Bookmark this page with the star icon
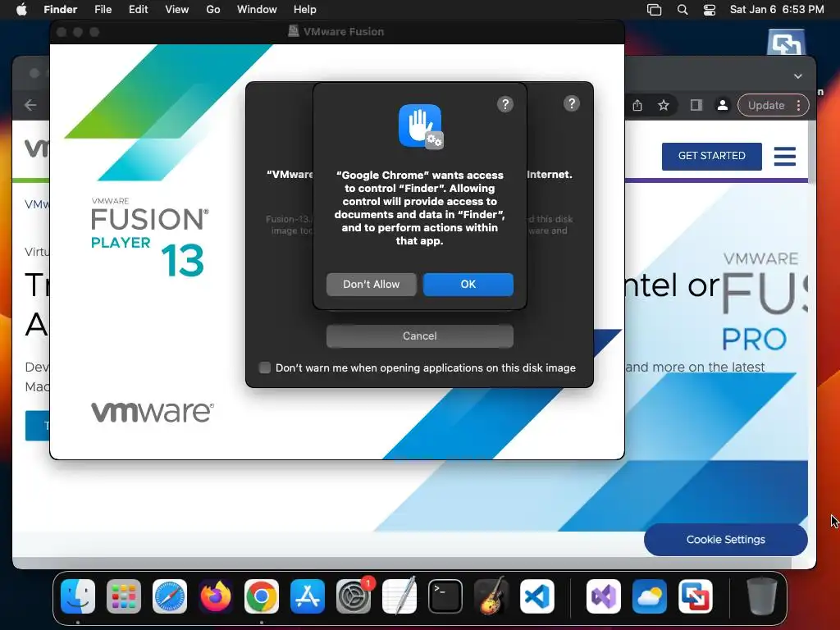The image size is (840, 630). click(x=664, y=105)
